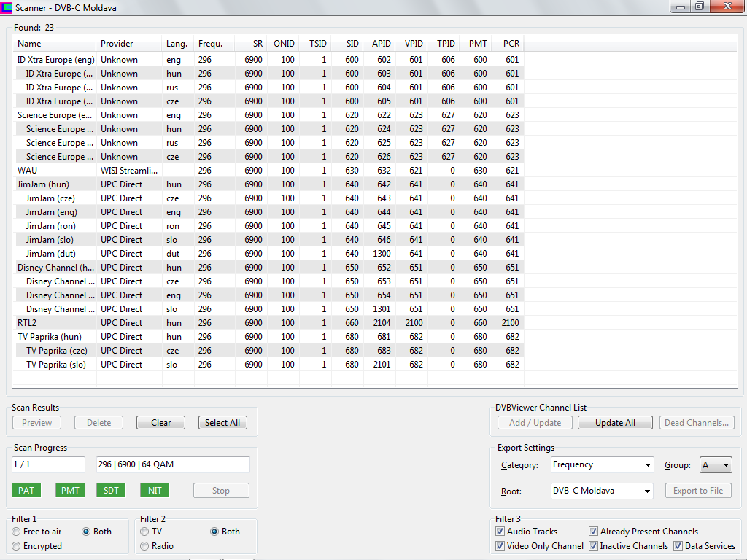The width and height of the screenshot is (747, 560).
Task: Click the green SDT status indicator
Action: click(x=111, y=491)
